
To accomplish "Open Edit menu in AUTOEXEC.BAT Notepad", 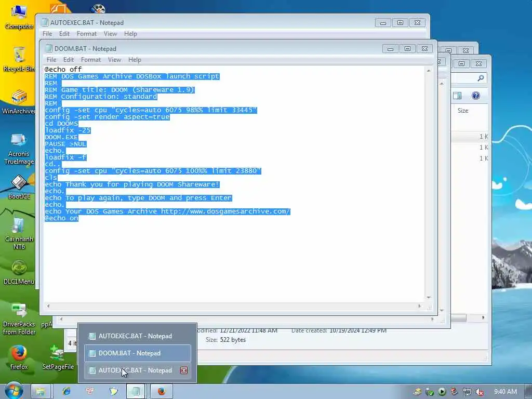I will [x=64, y=34].
